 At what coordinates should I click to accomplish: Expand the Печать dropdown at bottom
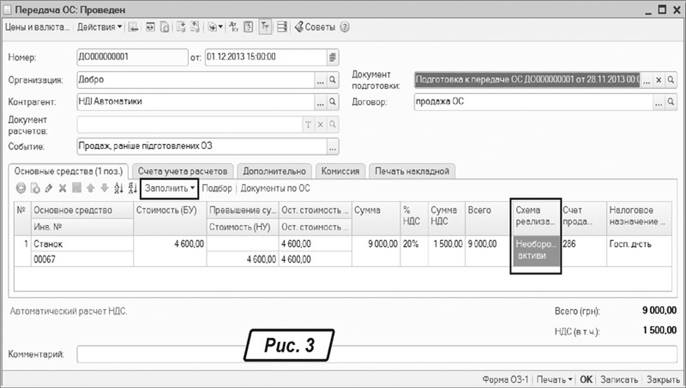[554, 379]
